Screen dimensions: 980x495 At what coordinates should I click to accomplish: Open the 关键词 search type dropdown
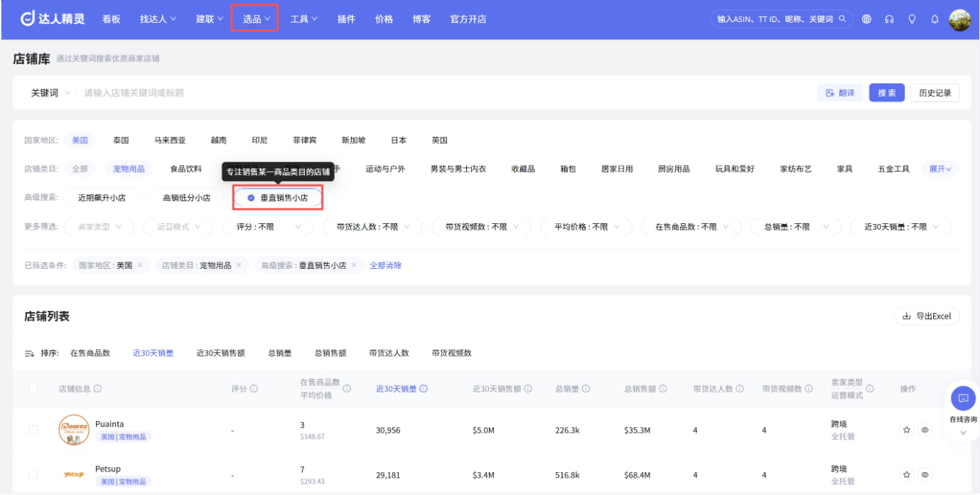point(50,93)
